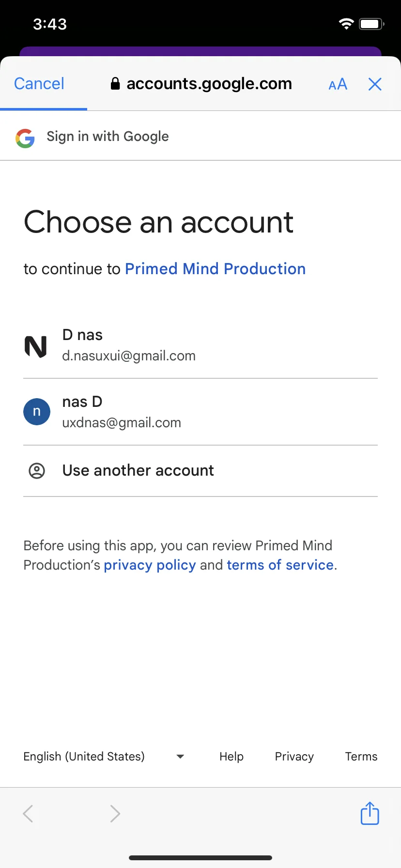
Task: Click the language dropdown arrow
Action: click(x=180, y=757)
